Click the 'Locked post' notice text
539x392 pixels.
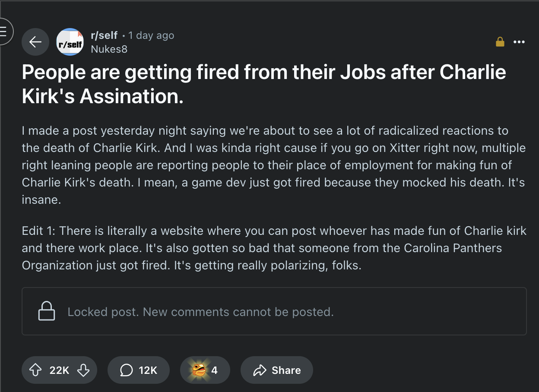201,312
